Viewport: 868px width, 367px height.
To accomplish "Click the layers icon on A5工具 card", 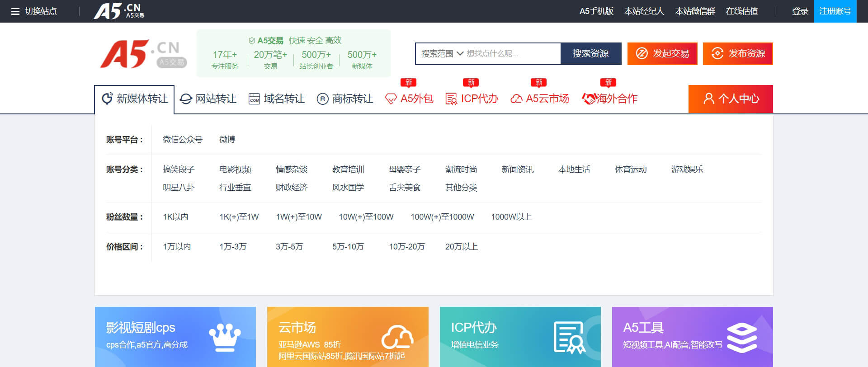I will tap(742, 338).
